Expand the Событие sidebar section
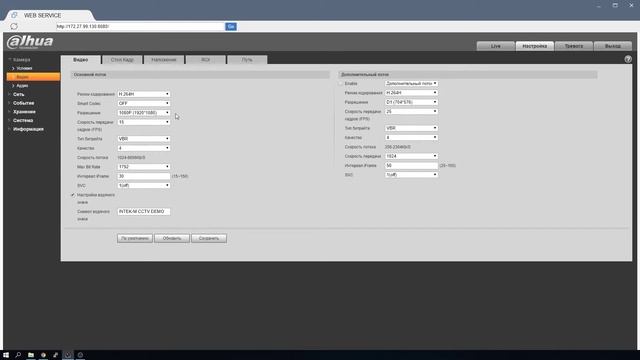640x360 pixels. (24, 103)
